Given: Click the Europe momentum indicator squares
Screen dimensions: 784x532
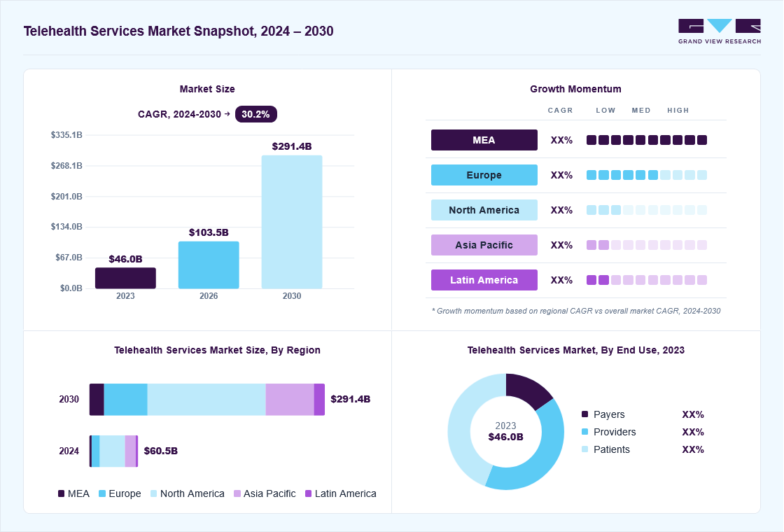Looking at the screenshot, I should (647, 175).
